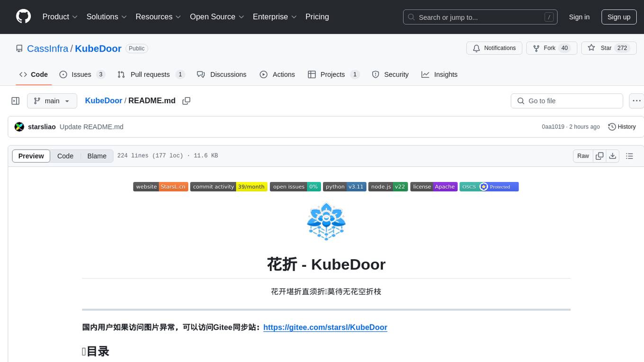
Task: Click the OSCS Protected badge
Action: pyautogui.click(x=489, y=187)
